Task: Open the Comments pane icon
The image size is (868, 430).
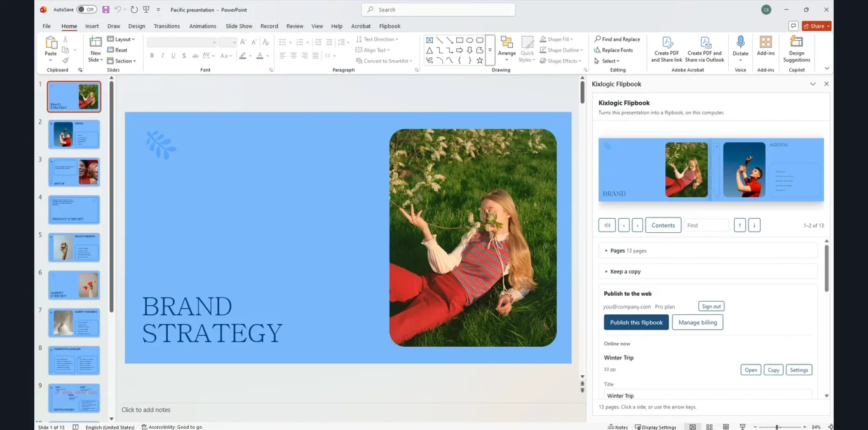Action: click(x=793, y=26)
